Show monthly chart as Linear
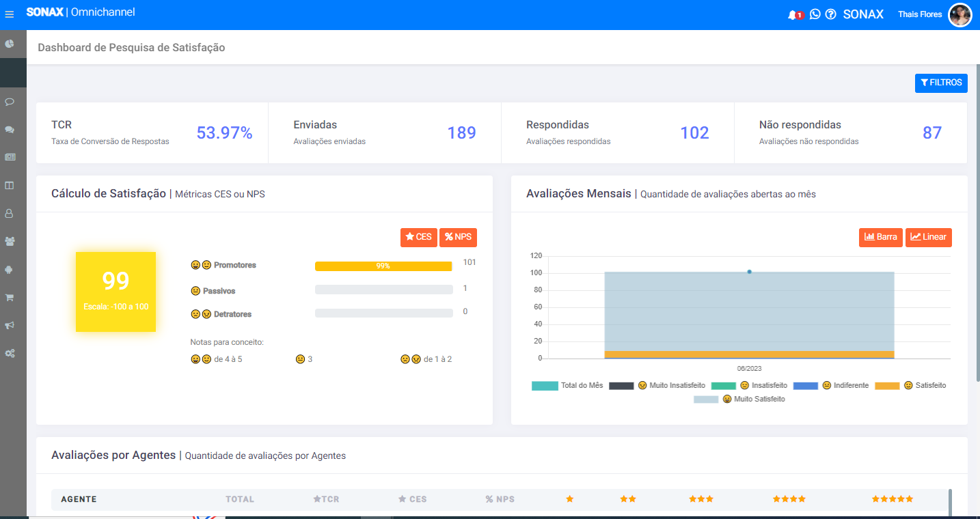 pos(928,237)
